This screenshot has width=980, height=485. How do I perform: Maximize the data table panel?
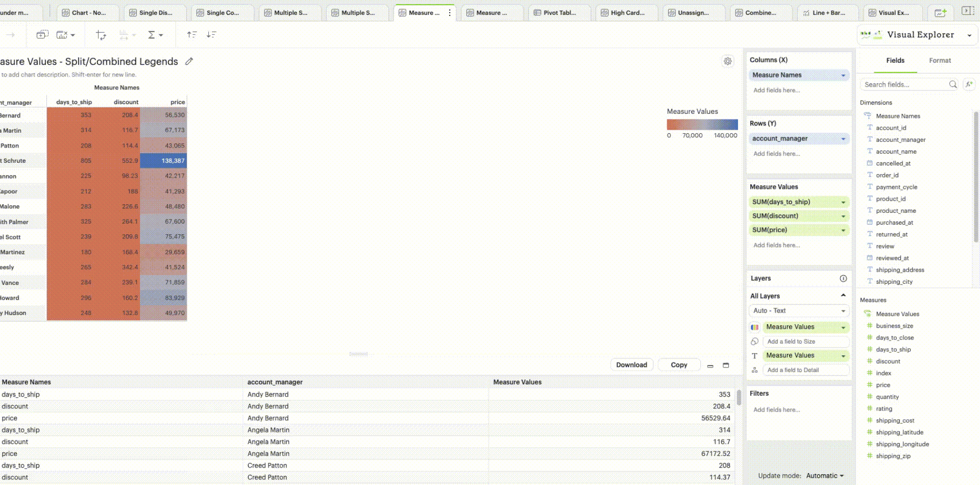click(726, 366)
